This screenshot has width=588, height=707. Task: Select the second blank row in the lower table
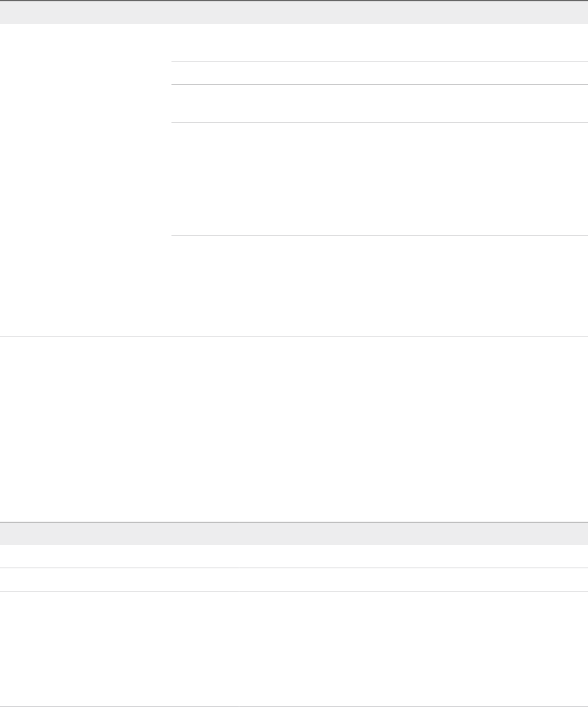(x=294, y=580)
